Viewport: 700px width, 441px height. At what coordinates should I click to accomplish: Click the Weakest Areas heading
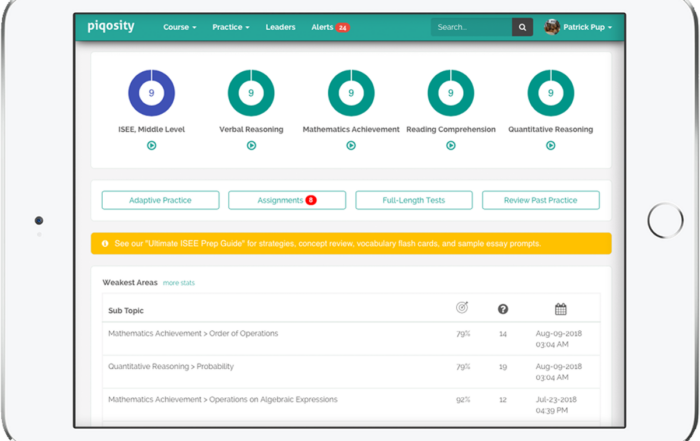(130, 283)
